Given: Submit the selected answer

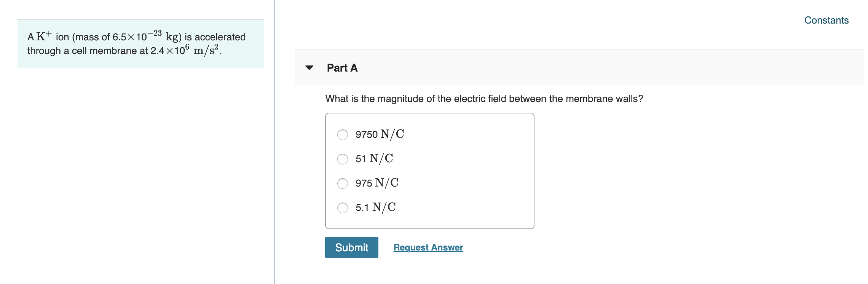Looking at the screenshot, I should [x=351, y=247].
